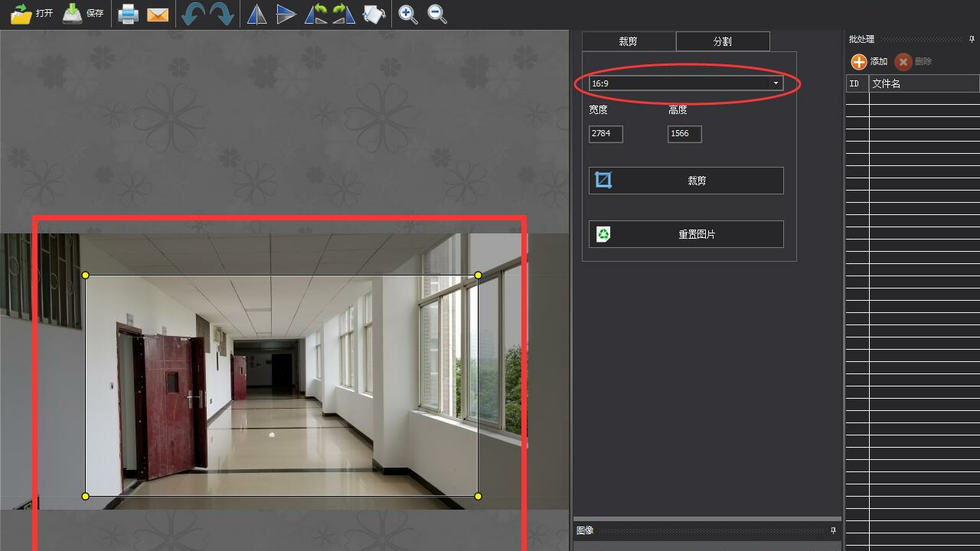Click the 打开 (Open) folder icon
Viewport: 980px width, 551px height.
click(21, 14)
